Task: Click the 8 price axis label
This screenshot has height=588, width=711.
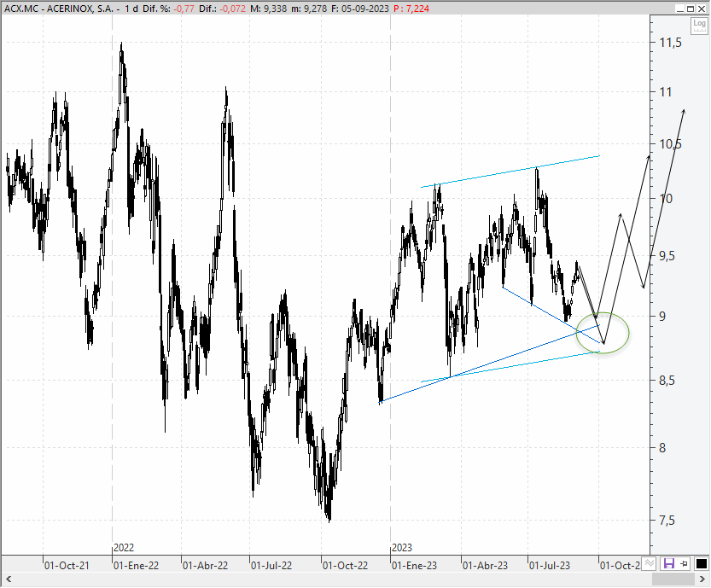Action: click(x=662, y=447)
